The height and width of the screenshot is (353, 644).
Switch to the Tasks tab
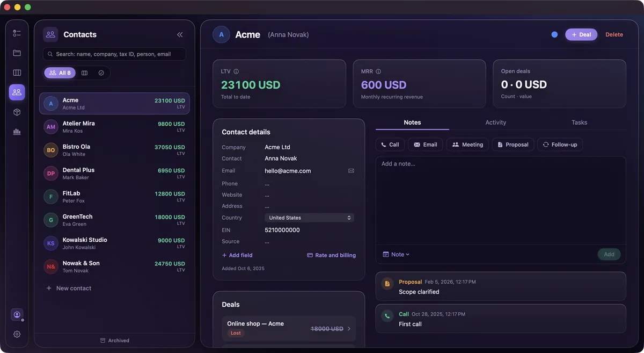[x=580, y=123]
